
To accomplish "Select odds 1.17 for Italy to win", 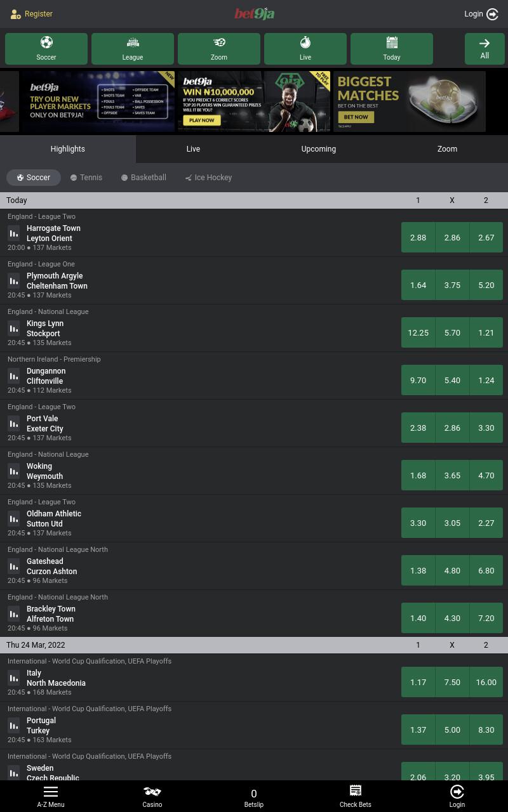I will [418, 682].
